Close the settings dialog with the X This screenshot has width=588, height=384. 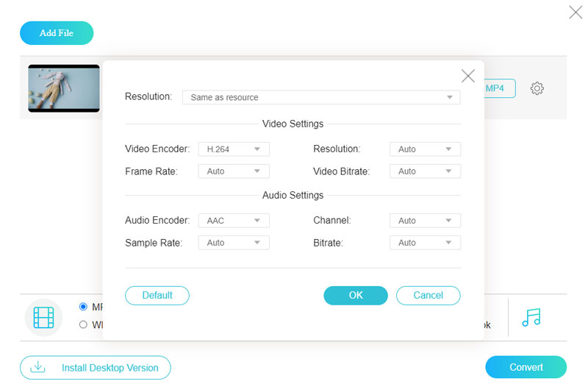pyautogui.click(x=467, y=76)
